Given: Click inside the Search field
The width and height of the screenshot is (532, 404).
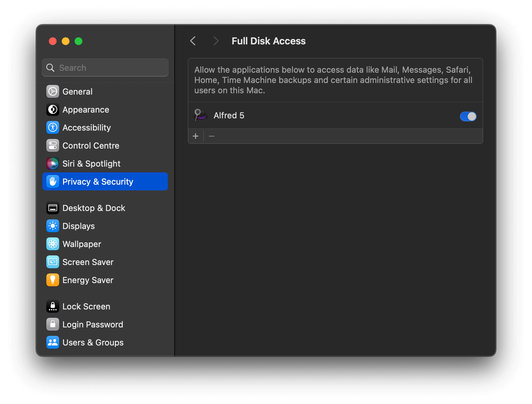Looking at the screenshot, I should [105, 68].
